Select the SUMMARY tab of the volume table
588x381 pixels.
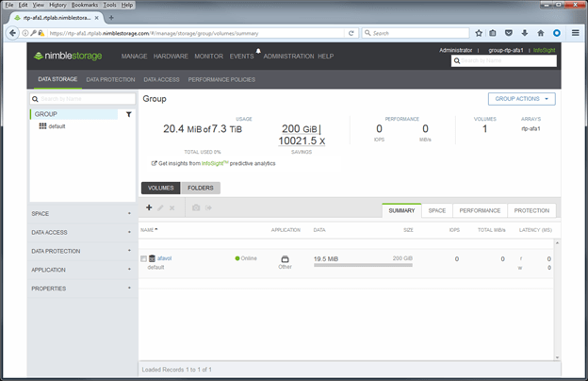(x=401, y=210)
